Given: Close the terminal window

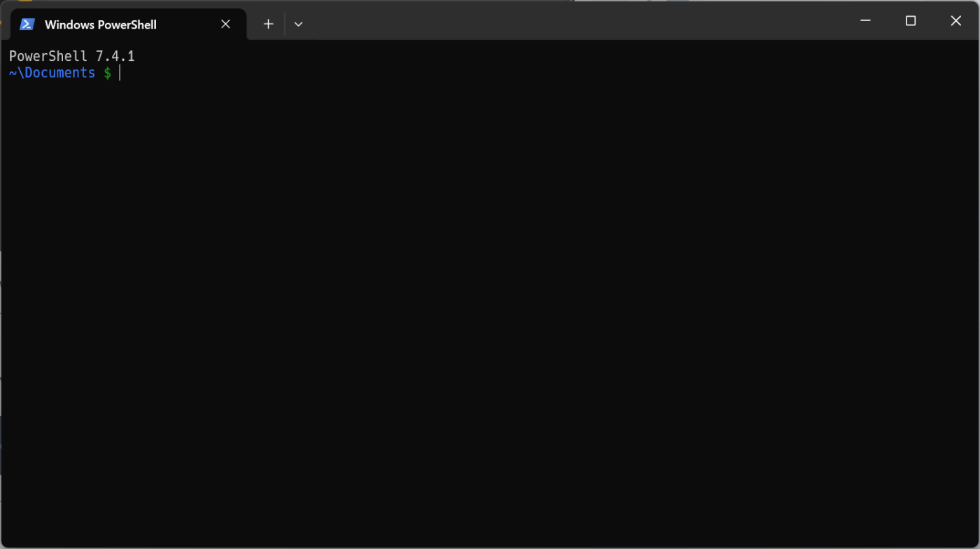Looking at the screenshot, I should (955, 21).
